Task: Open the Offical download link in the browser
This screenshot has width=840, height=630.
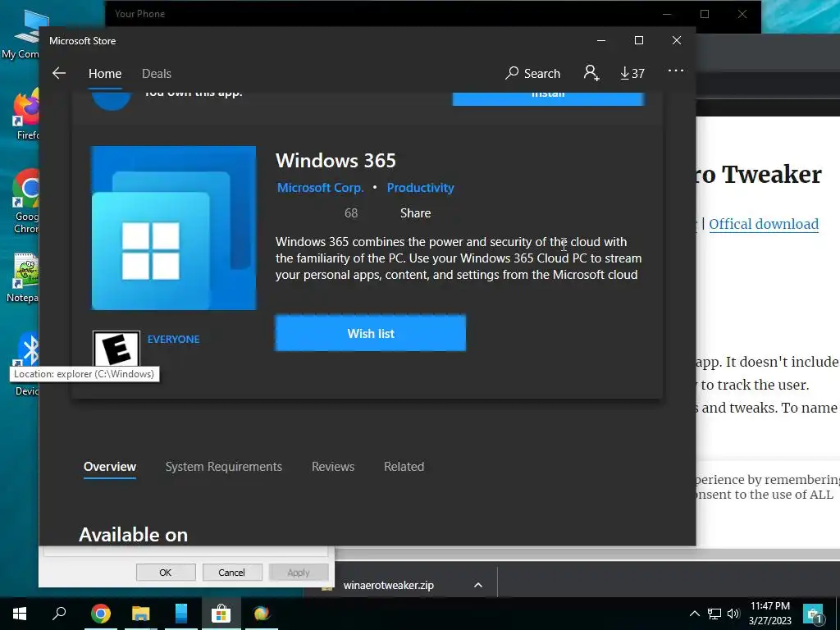Action: coord(764,224)
